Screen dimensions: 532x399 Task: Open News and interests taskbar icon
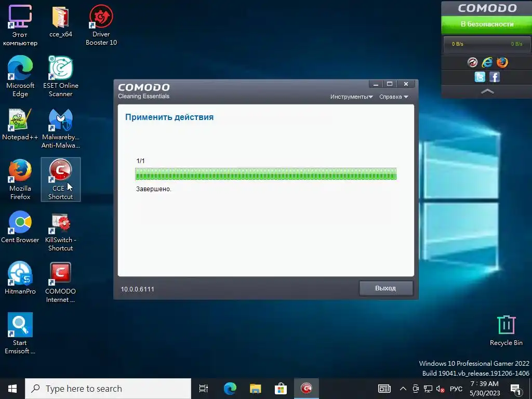[384, 389]
